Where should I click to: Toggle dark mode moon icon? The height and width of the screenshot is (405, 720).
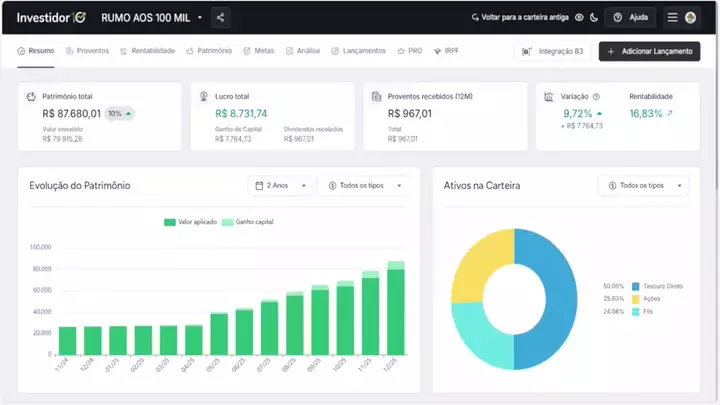594,18
